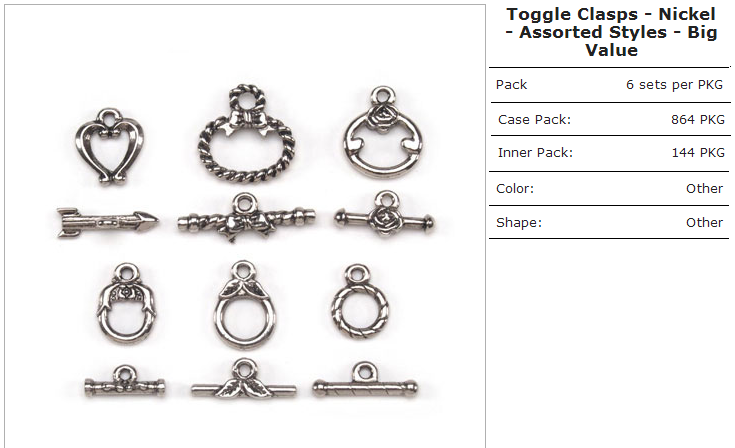Image resolution: width=735 pixels, height=448 pixels.
Task: Select the rose-topped round clasp ring
Action: [383, 133]
